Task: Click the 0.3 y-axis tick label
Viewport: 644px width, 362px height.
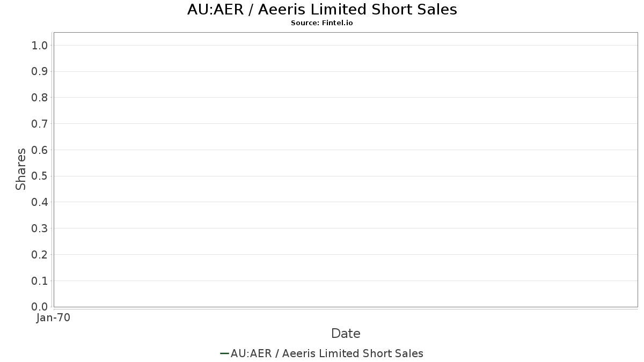Action: point(40,228)
